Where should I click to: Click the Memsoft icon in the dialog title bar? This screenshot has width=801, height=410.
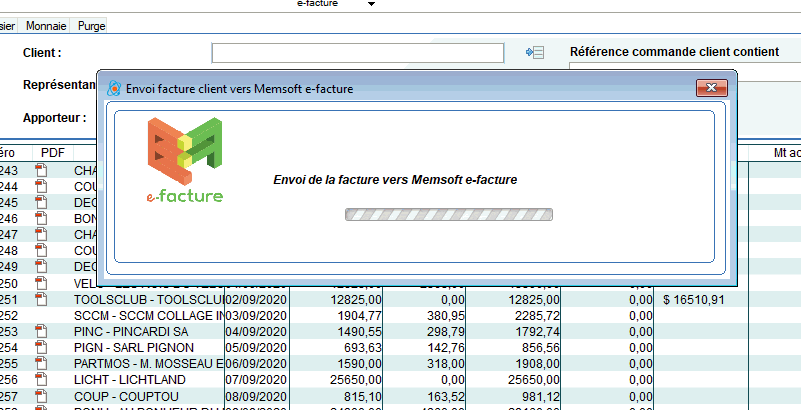pyautogui.click(x=113, y=88)
